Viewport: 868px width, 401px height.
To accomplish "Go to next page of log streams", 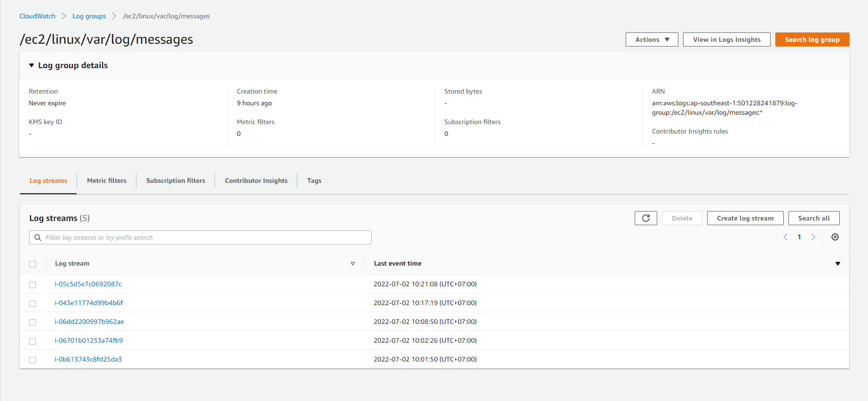I will [813, 237].
